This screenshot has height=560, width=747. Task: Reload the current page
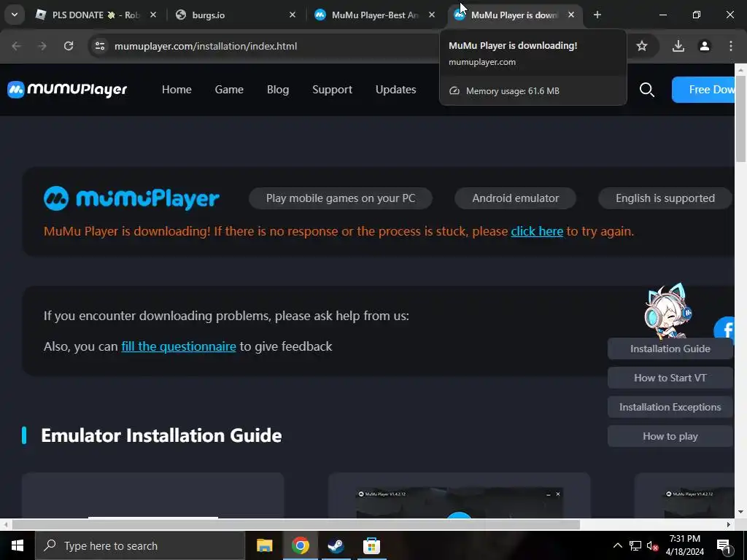click(69, 46)
